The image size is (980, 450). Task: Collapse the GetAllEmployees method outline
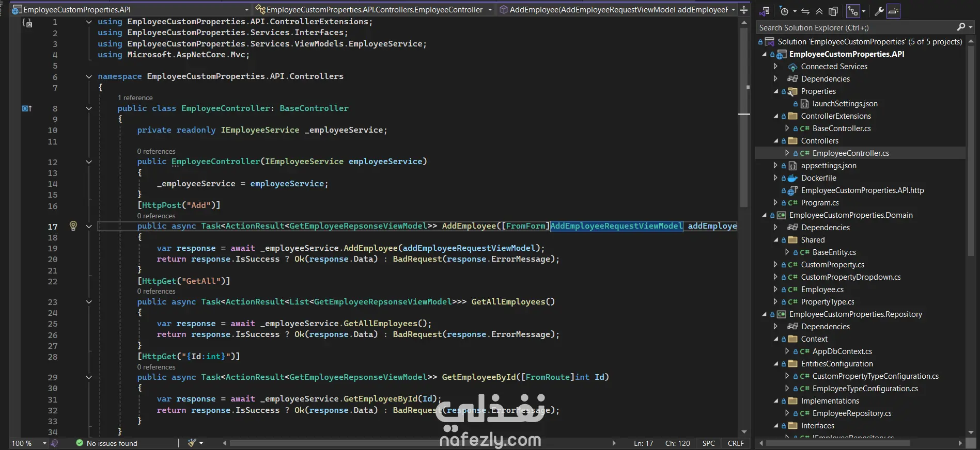click(x=89, y=302)
